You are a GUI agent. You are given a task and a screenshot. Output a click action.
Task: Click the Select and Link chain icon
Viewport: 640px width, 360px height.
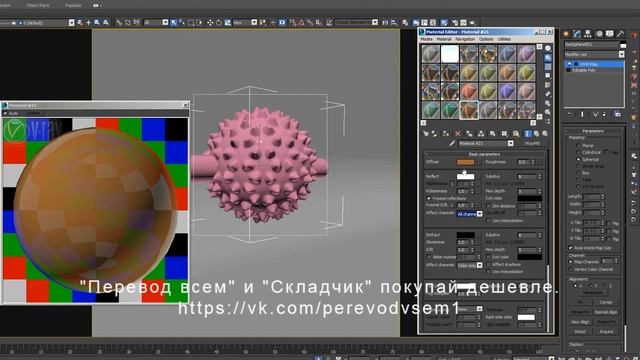click(x=119, y=22)
